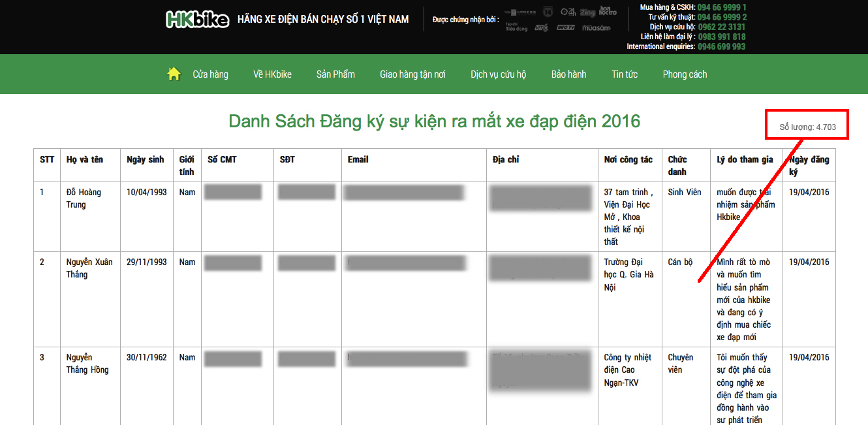
Task: Open the Tin tức section
Action: click(x=625, y=74)
